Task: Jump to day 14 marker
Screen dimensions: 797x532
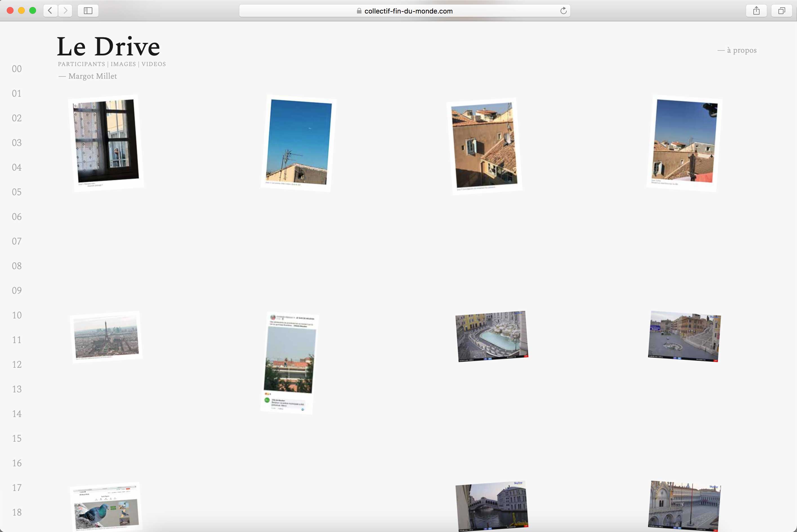Action: [17, 414]
